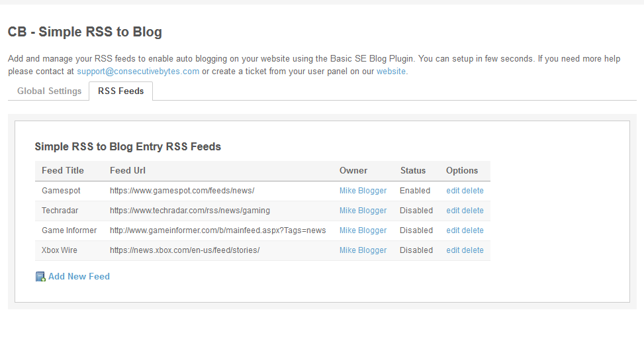Click the support@consecutivebytes.com email link

[x=138, y=72]
